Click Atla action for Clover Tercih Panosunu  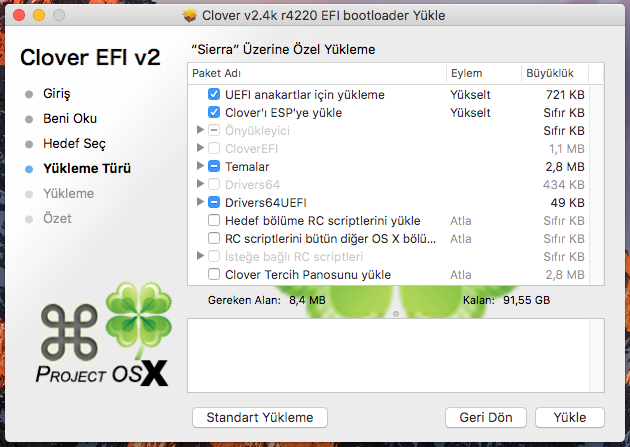coord(461,275)
